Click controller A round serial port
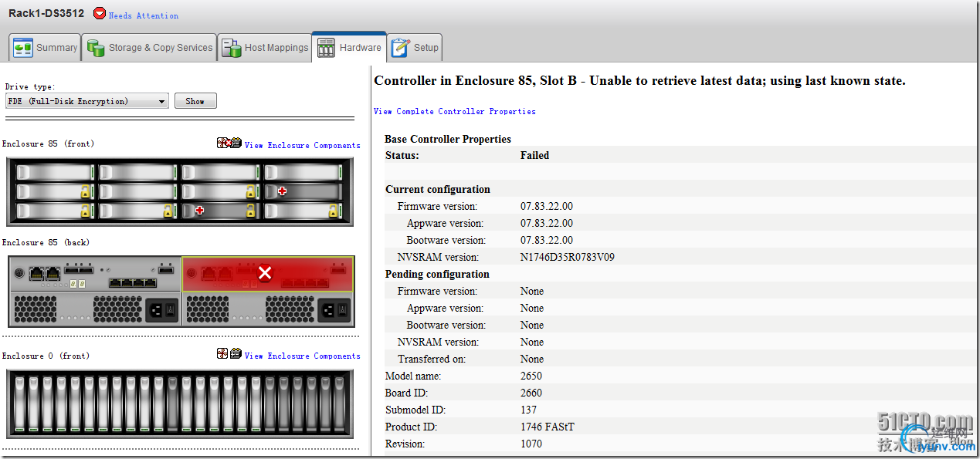 click(19, 273)
